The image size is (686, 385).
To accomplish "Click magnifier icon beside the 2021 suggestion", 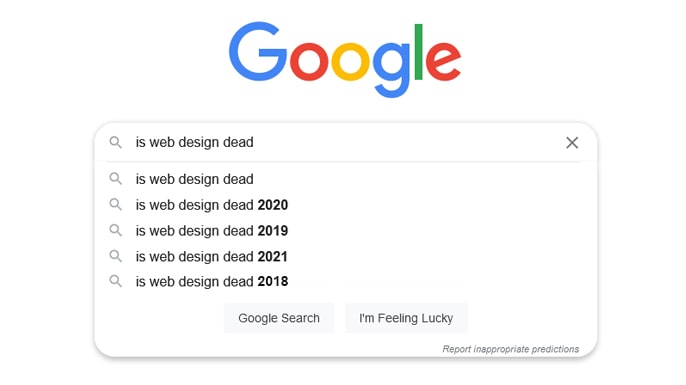I will (x=116, y=256).
